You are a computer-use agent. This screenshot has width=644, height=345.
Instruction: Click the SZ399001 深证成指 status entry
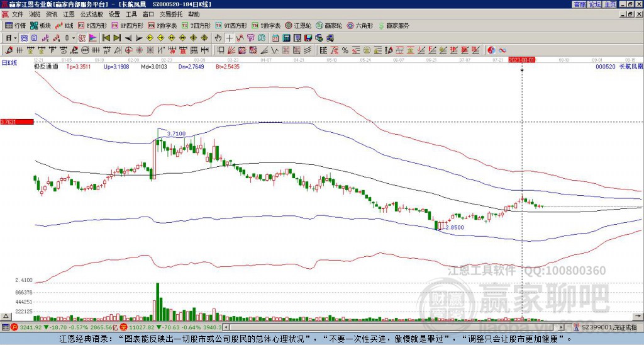[608, 327]
